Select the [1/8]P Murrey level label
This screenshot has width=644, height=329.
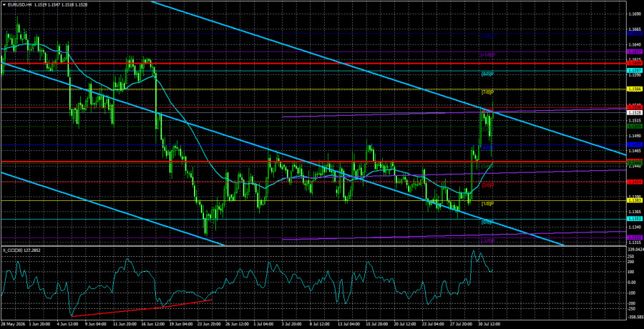(487, 203)
